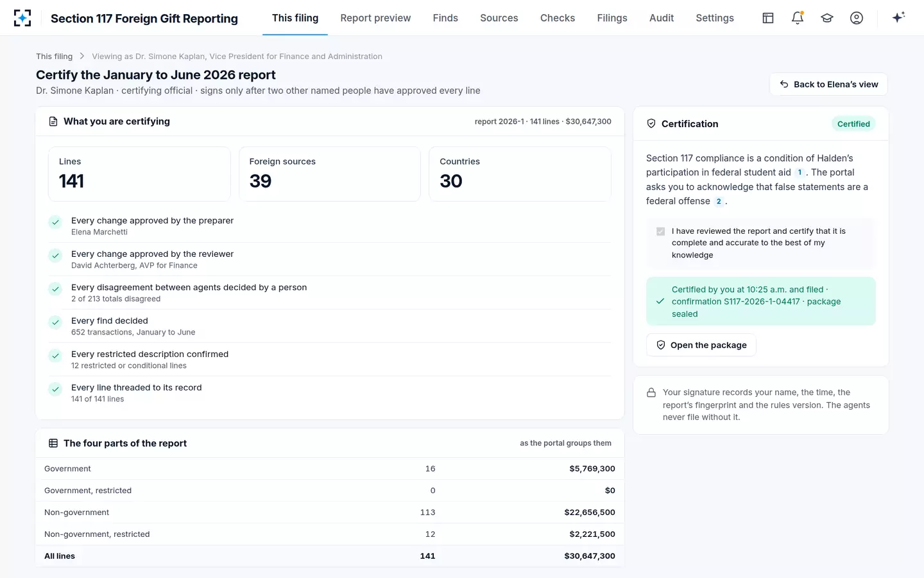Image resolution: width=924 pixels, height=578 pixels.
Task: Click the $22,656,500 amount cell
Action: click(590, 512)
